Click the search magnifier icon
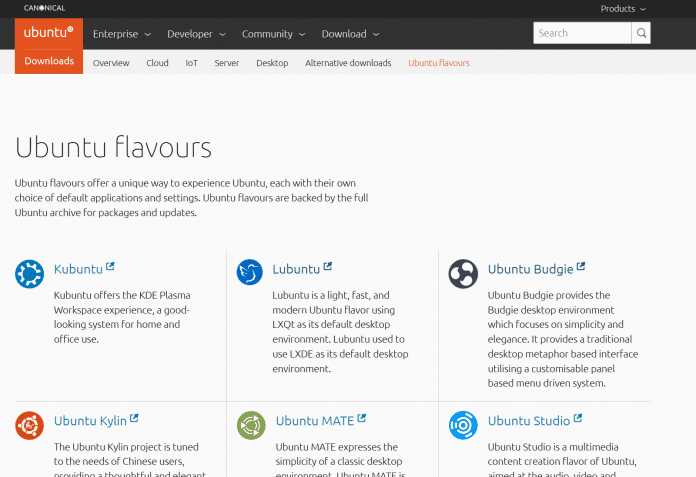The width and height of the screenshot is (696, 477). 641,33
